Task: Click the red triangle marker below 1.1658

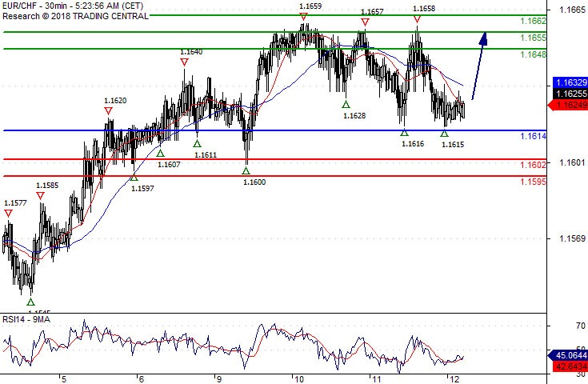Action: tap(417, 19)
